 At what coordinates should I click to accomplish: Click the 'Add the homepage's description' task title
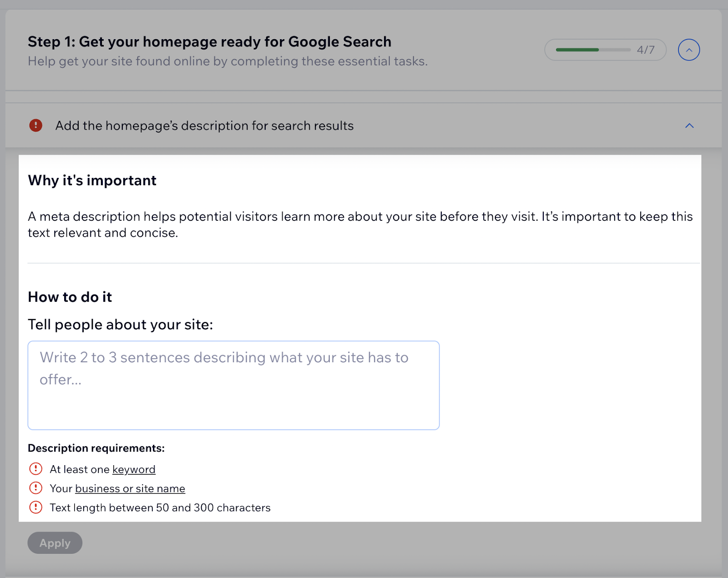tap(205, 126)
